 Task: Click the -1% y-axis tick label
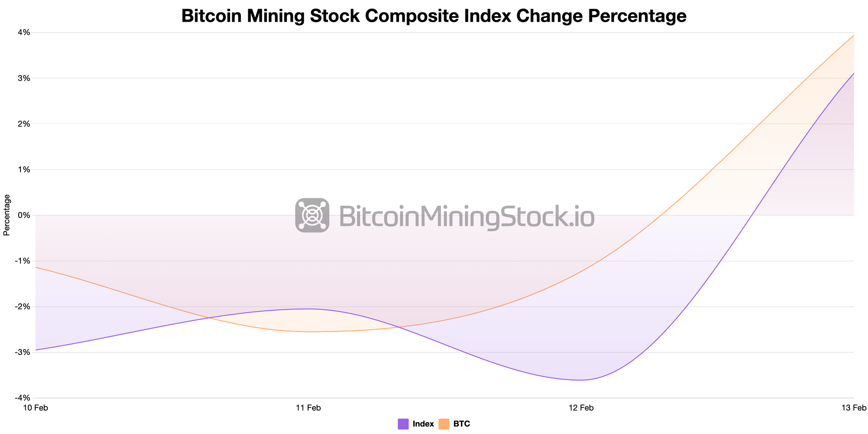(x=23, y=261)
